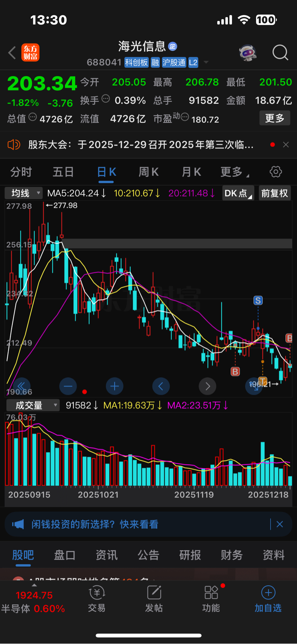Zoom out chart with minus button
The height and width of the screenshot is (644, 297).
pyautogui.click(x=68, y=386)
